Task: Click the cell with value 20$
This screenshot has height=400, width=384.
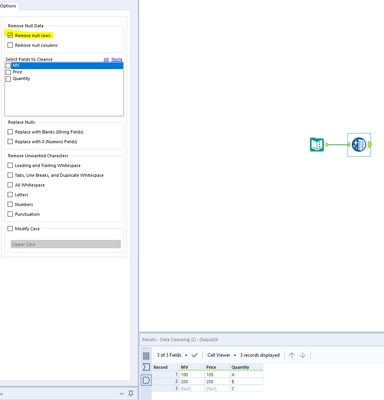Action: coord(217,382)
